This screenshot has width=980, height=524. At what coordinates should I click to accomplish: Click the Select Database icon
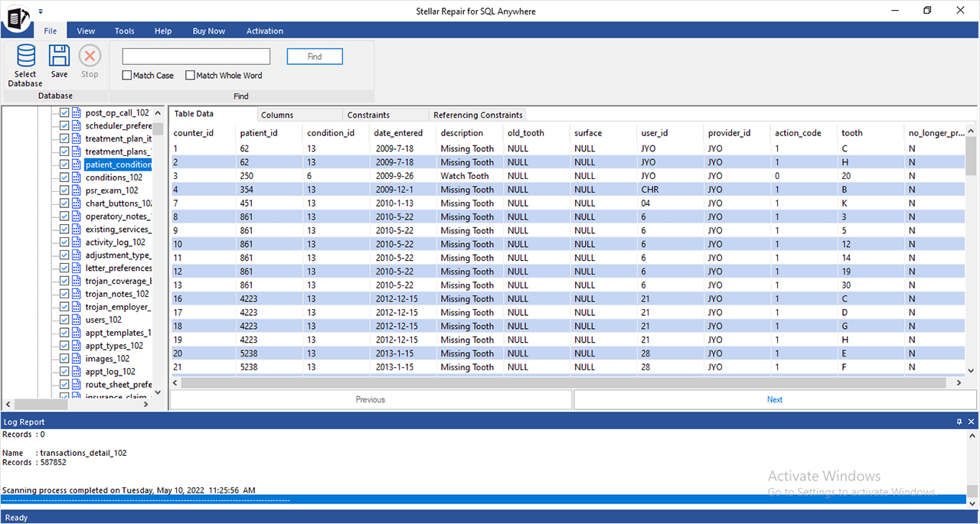point(26,57)
